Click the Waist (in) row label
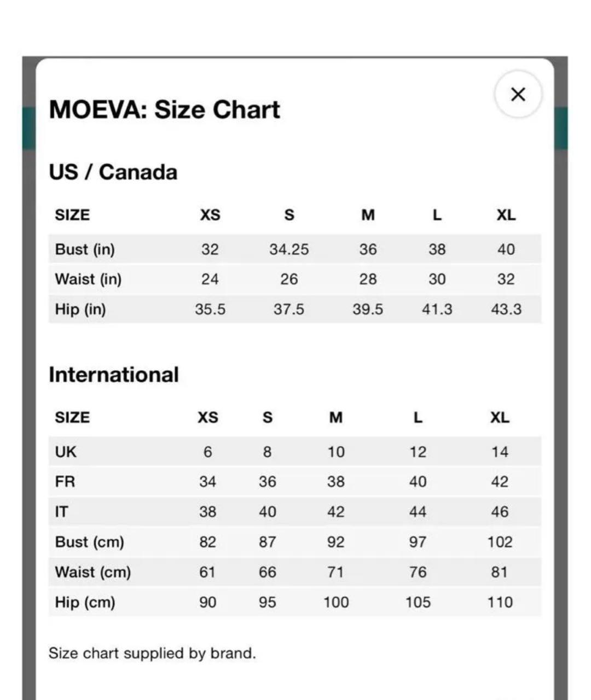This screenshot has height=700, width=591. pyautogui.click(x=88, y=279)
